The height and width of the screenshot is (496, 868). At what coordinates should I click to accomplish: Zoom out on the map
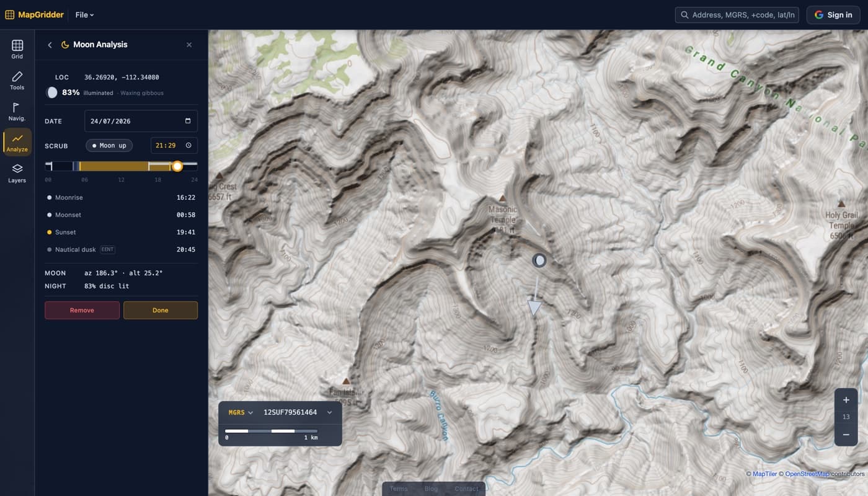click(x=846, y=435)
